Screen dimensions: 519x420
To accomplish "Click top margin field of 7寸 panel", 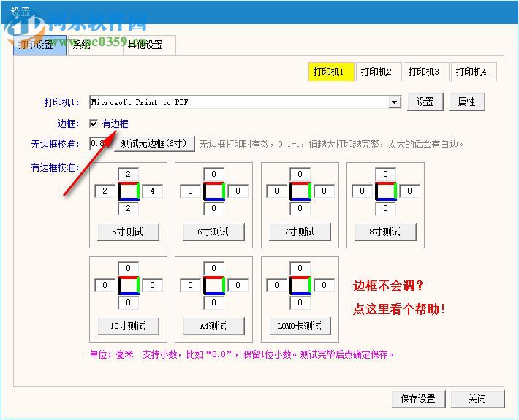I will coord(300,174).
